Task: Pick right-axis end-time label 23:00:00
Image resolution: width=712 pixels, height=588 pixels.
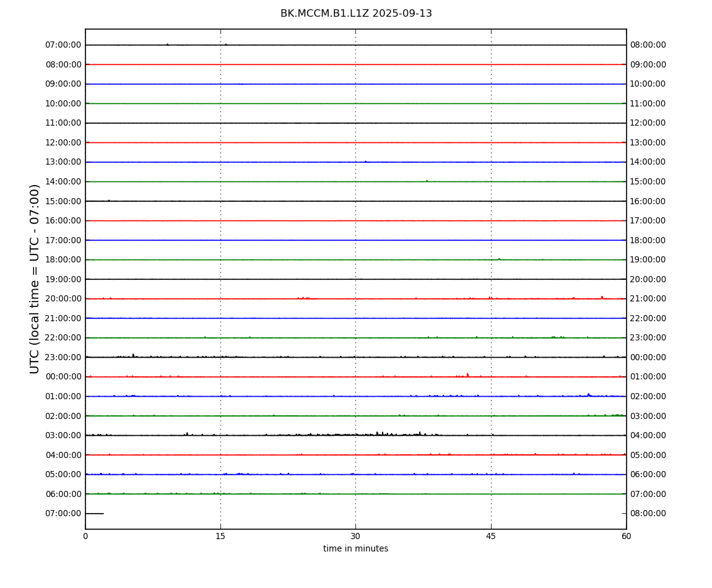Action: pyautogui.click(x=648, y=338)
